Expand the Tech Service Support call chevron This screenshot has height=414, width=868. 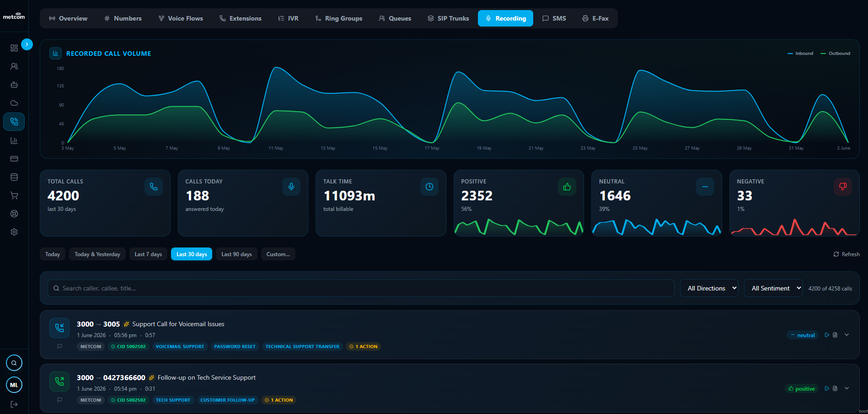point(847,388)
